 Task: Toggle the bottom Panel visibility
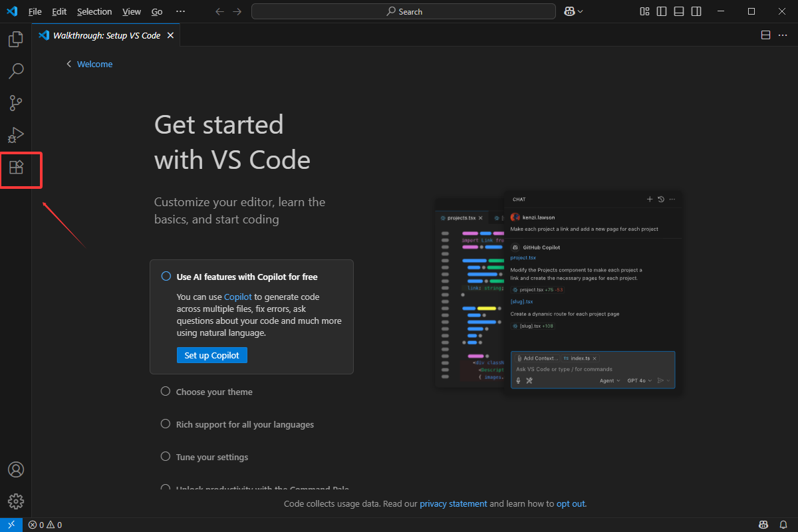tap(678, 11)
